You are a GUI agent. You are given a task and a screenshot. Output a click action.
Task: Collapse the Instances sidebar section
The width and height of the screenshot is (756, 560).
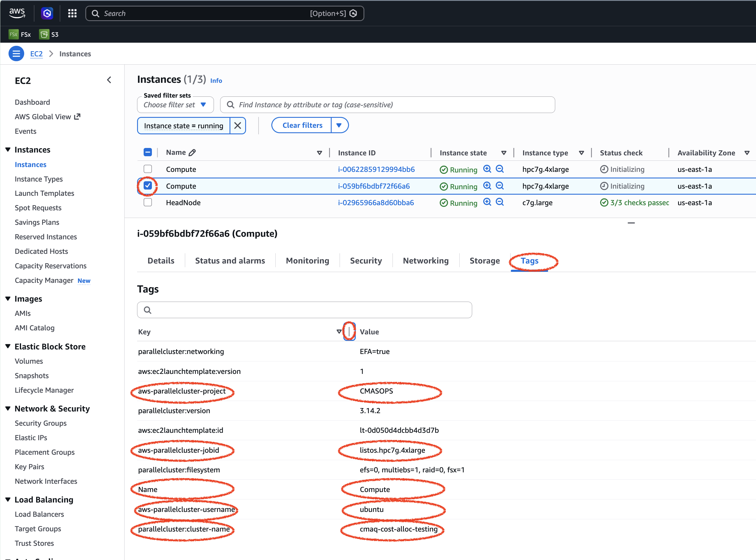[8, 149]
